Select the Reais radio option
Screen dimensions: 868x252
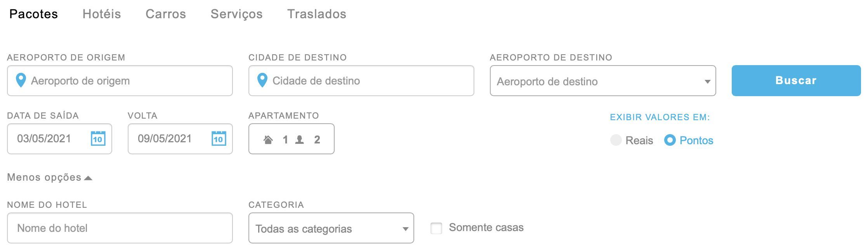[x=616, y=140]
